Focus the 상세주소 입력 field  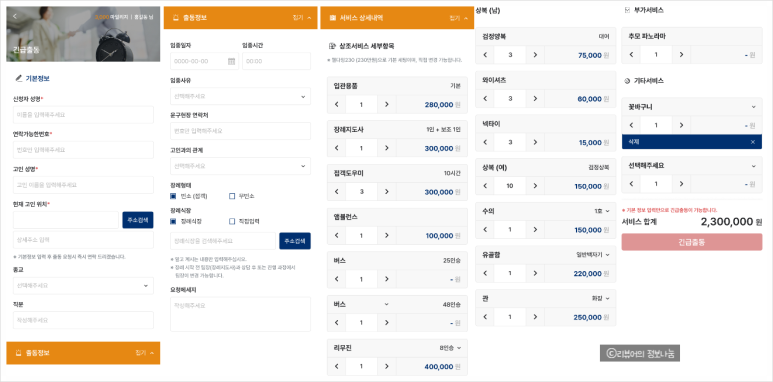(x=83, y=240)
